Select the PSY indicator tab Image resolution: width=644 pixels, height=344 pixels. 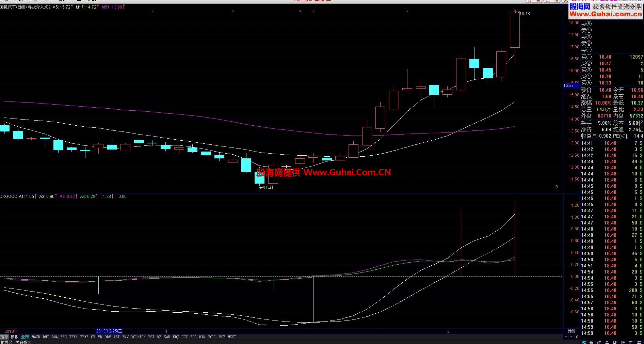click(222, 337)
